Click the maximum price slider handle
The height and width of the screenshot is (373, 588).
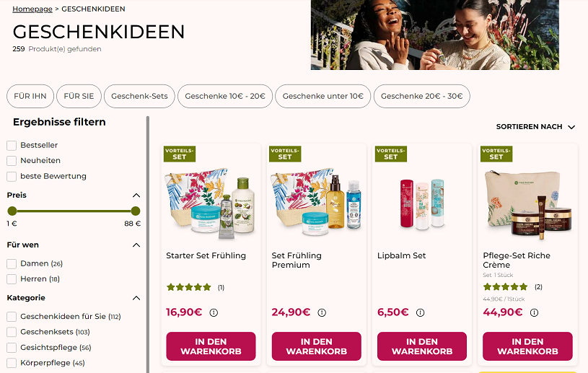click(x=136, y=211)
